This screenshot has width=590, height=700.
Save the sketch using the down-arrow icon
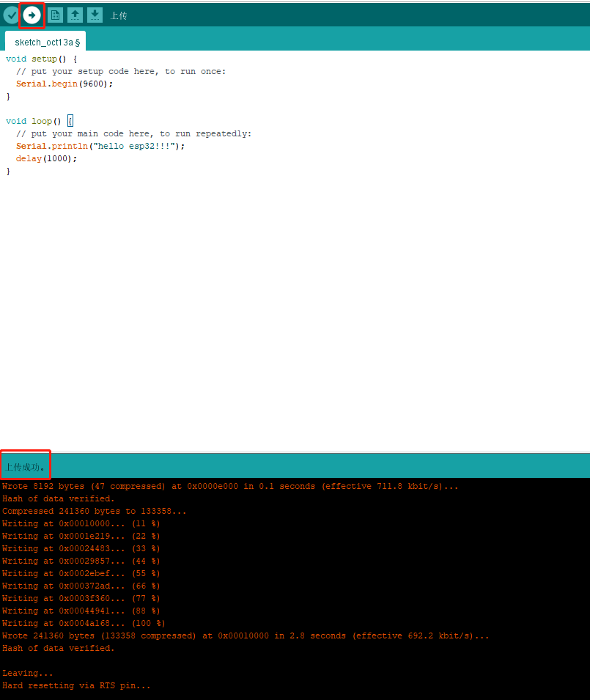pos(95,15)
